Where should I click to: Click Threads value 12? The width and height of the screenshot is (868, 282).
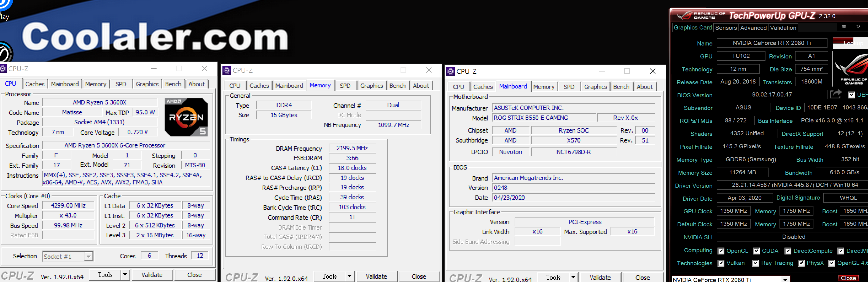point(200,255)
